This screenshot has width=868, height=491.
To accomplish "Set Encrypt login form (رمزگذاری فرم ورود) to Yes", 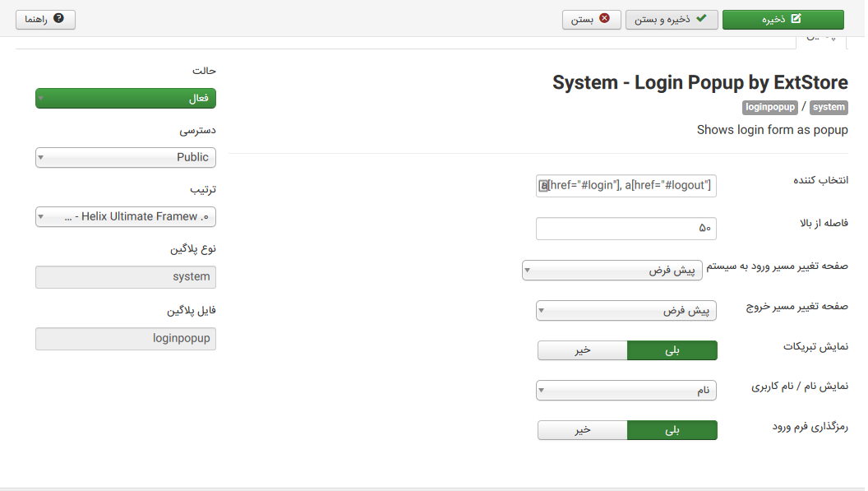I will coord(672,430).
